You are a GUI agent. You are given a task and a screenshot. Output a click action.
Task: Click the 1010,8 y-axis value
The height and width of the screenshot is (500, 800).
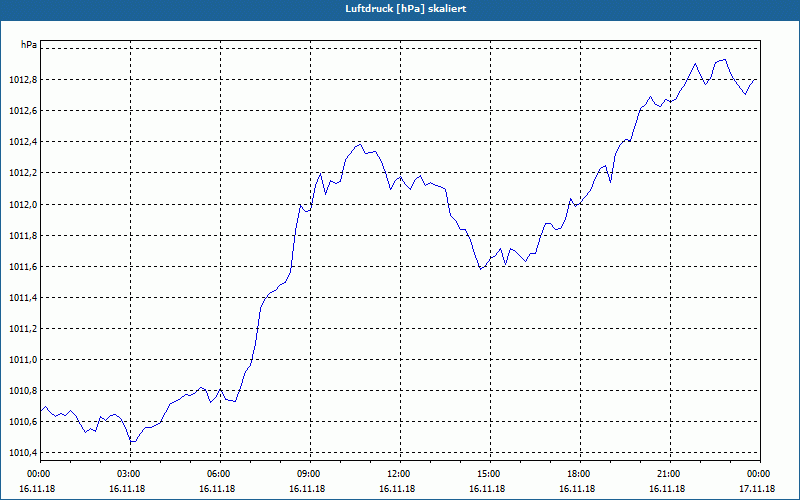23,391
